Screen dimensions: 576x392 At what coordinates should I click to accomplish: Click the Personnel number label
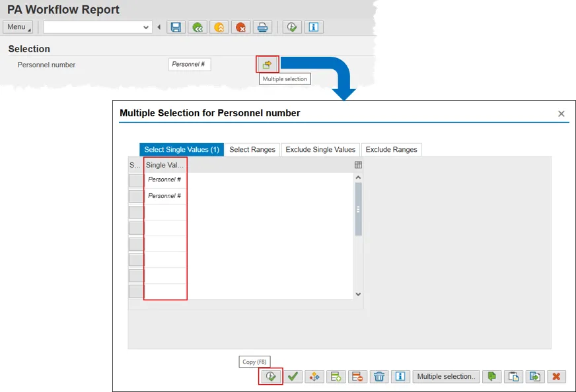46,65
